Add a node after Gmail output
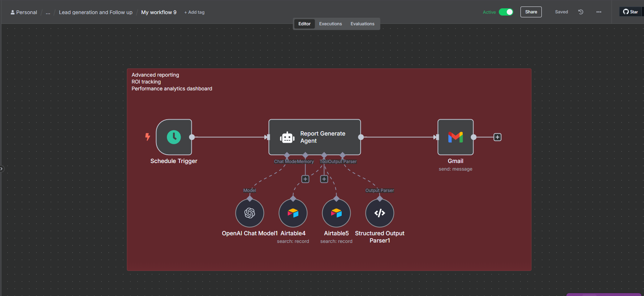The width and height of the screenshot is (644, 296). [497, 137]
